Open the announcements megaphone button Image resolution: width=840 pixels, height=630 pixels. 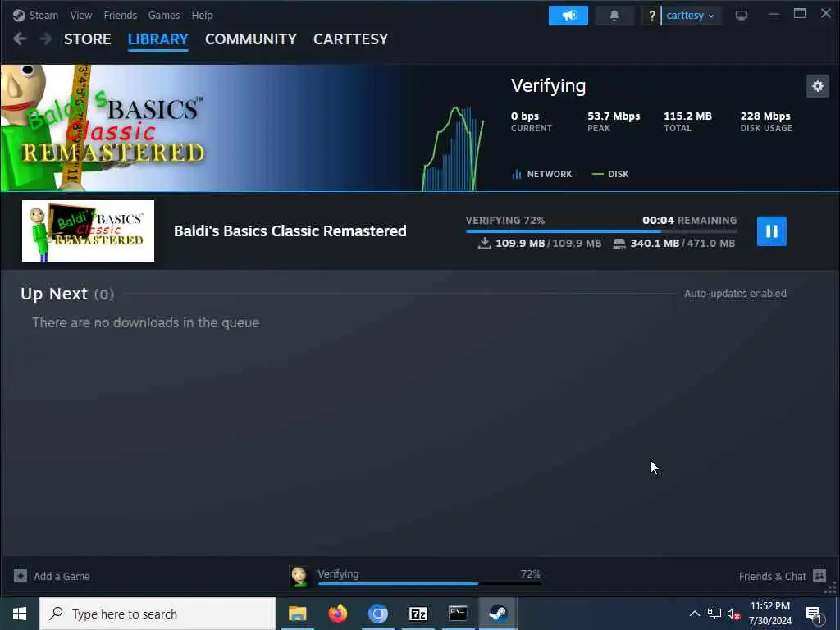pyautogui.click(x=568, y=16)
